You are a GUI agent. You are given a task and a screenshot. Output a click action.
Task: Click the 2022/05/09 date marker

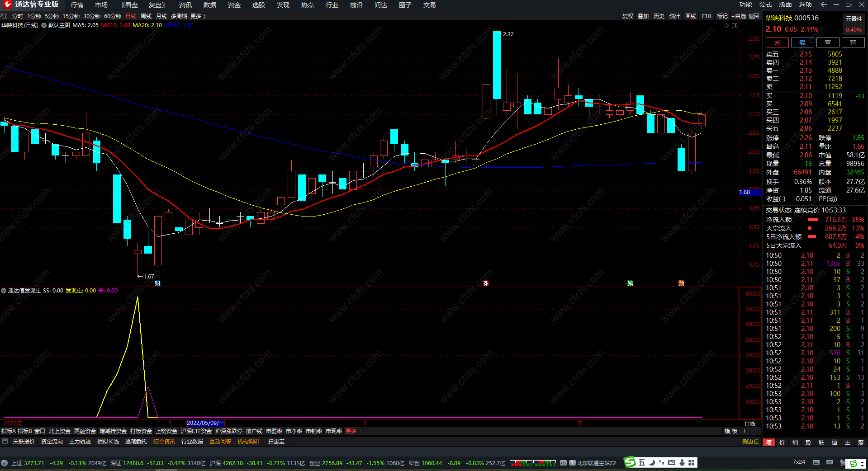(205, 423)
